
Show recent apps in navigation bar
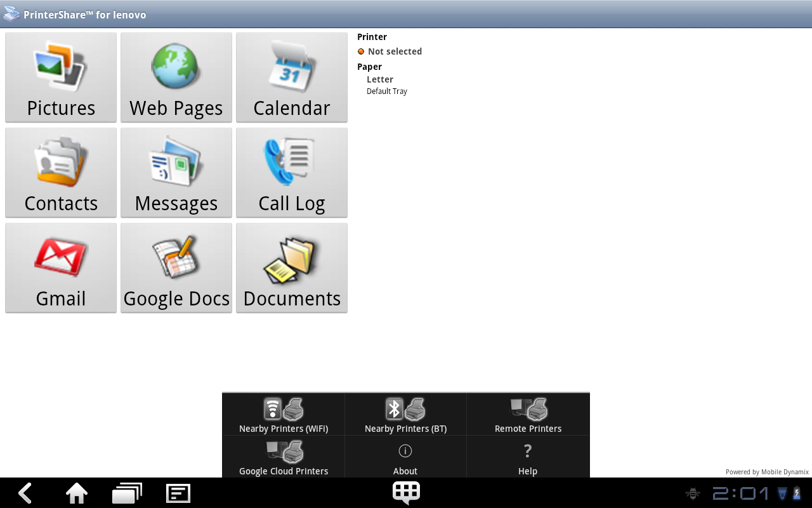coord(127,493)
